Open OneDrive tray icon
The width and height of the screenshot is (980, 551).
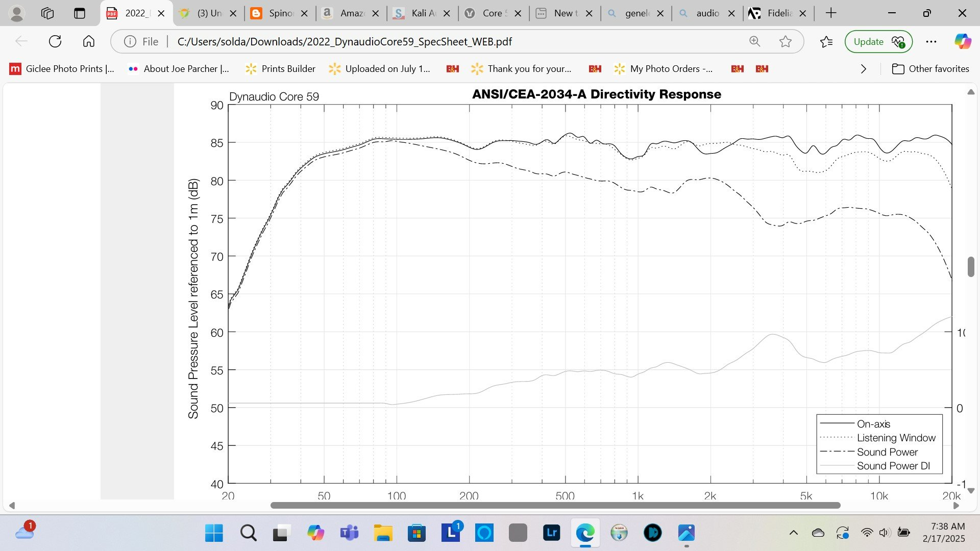818,533
